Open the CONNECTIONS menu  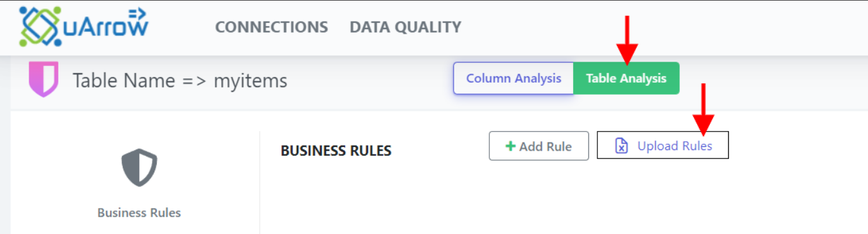coord(271,27)
